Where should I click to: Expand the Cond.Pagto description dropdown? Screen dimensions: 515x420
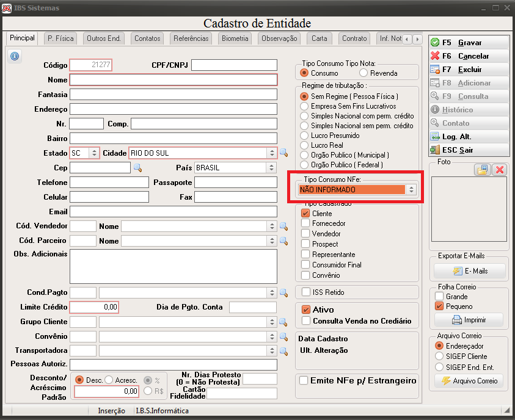click(272, 292)
